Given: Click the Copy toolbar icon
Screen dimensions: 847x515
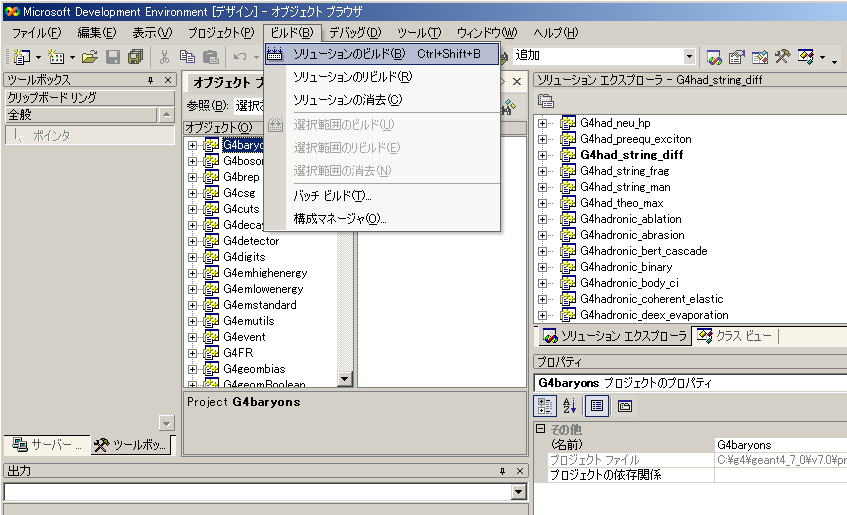Looking at the screenshot, I should pyautogui.click(x=187, y=56).
